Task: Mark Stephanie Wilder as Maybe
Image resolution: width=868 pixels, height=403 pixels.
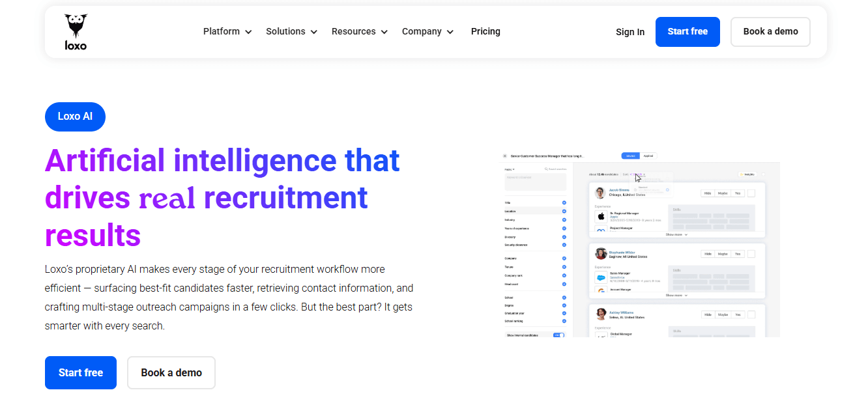Action: click(723, 254)
